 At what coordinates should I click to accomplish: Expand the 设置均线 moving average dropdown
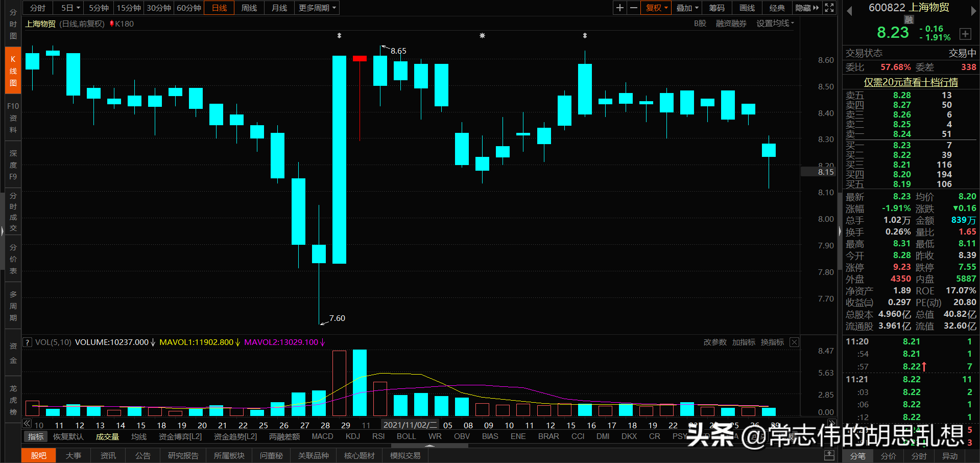click(x=775, y=24)
